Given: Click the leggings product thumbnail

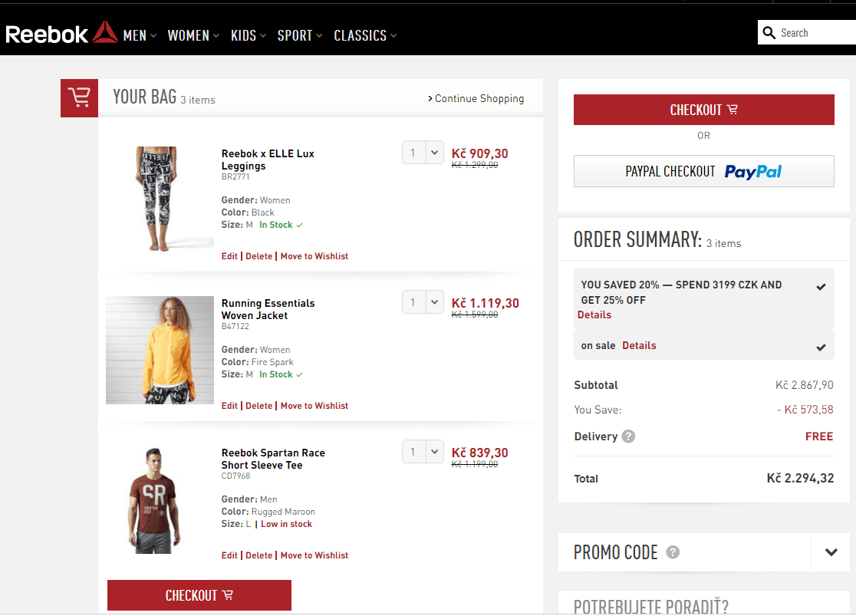Looking at the screenshot, I should point(160,199).
